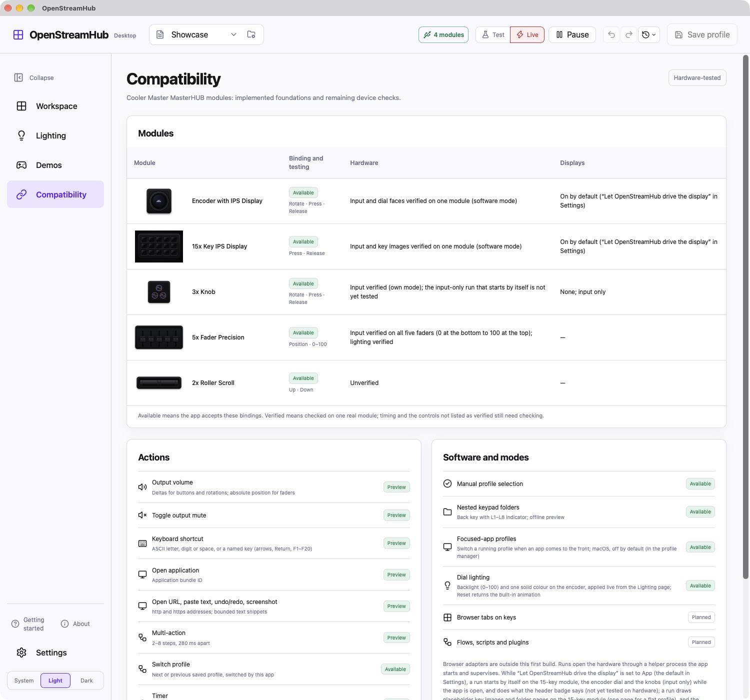Redo the last undone change
This screenshot has width=750, height=700.
pyautogui.click(x=629, y=34)
